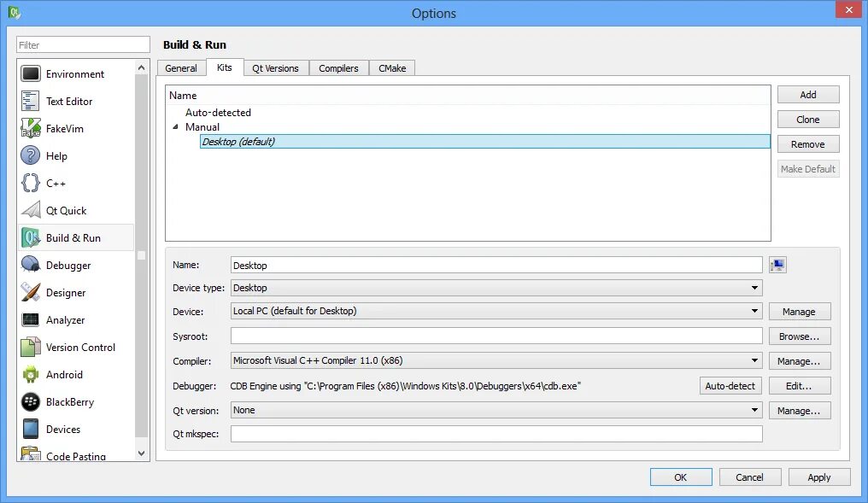868x503 pixels.
Task: Apply the current settings
Action: [819, 477]
